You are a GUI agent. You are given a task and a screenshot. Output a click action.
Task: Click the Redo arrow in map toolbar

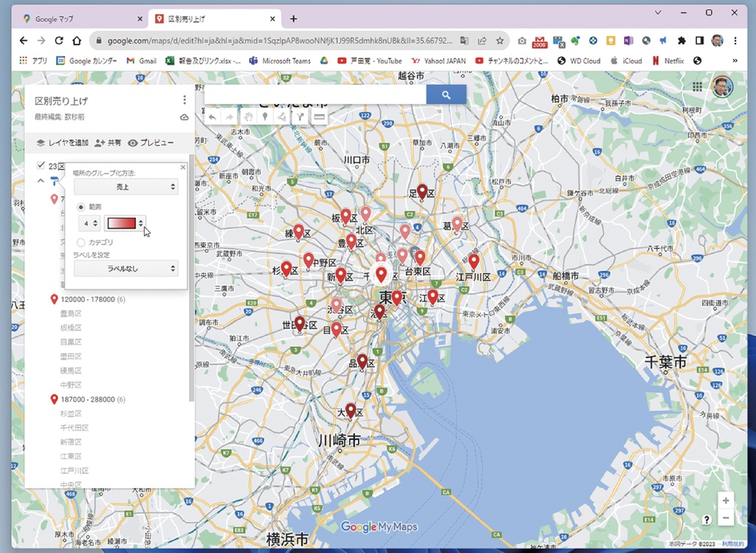(x=230, y=117)
